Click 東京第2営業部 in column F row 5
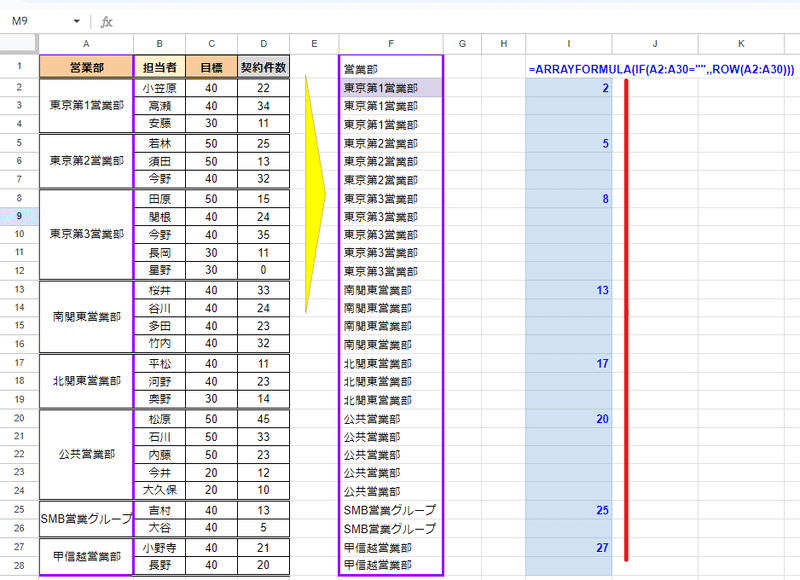Image resolution: width=800 pixels, height=580 pixels. point(391,143)
